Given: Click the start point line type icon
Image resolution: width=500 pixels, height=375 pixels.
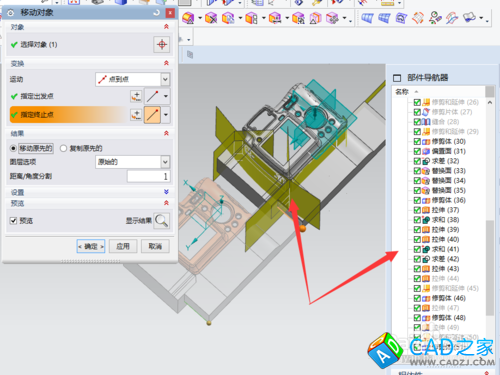Looking at the screenshot, I should (152, 96).
